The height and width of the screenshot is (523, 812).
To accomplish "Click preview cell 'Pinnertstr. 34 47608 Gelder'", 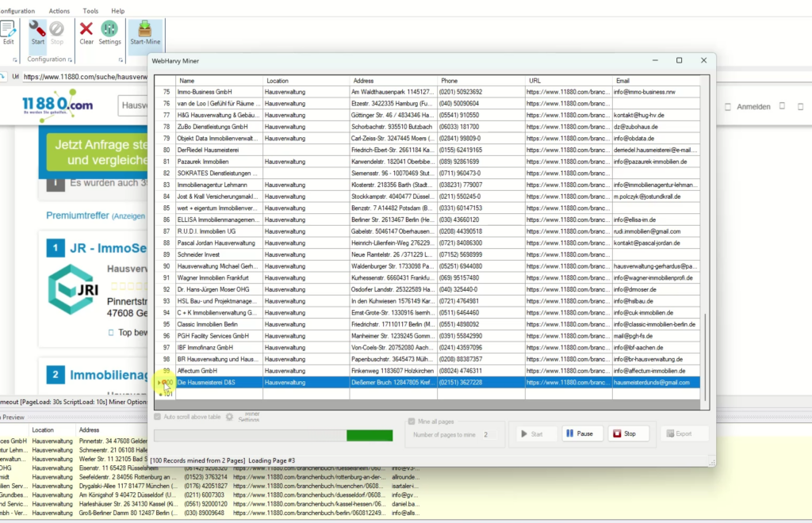I will tap(113, 441).
